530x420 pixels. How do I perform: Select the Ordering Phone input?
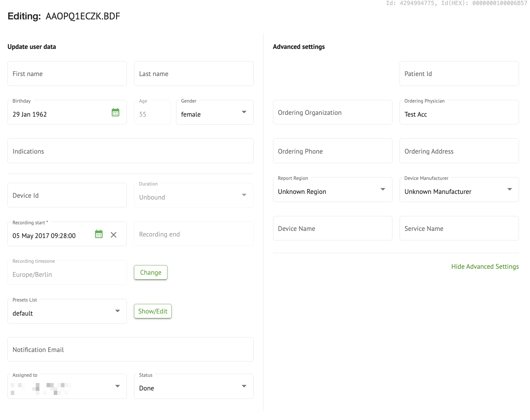(332, 151)
